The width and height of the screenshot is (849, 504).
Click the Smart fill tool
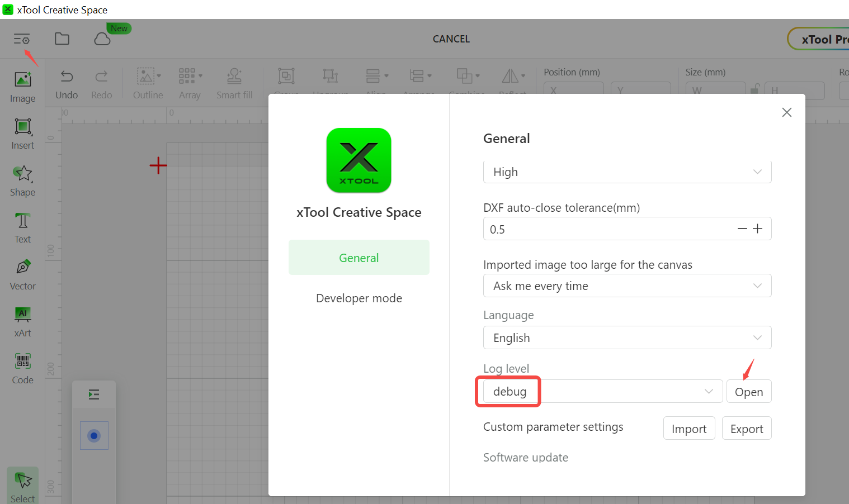pyautogui.click(x=234, y=84)
